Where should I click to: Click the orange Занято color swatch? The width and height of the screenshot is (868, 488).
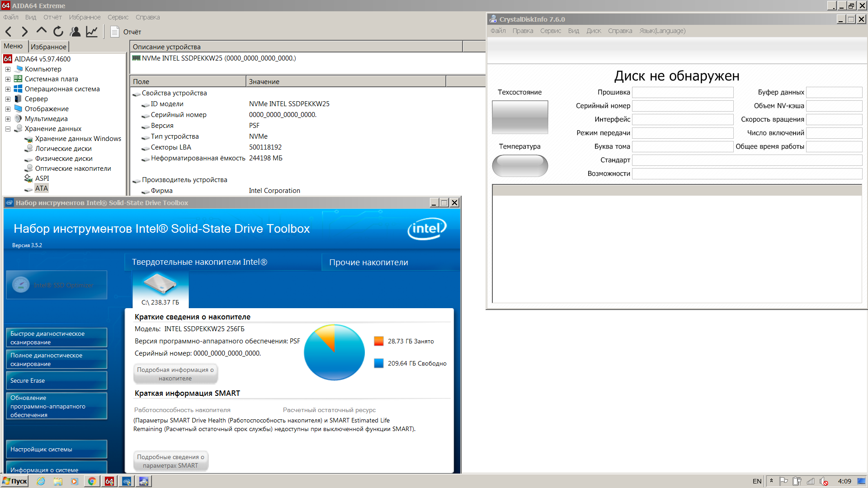point(379,341)
